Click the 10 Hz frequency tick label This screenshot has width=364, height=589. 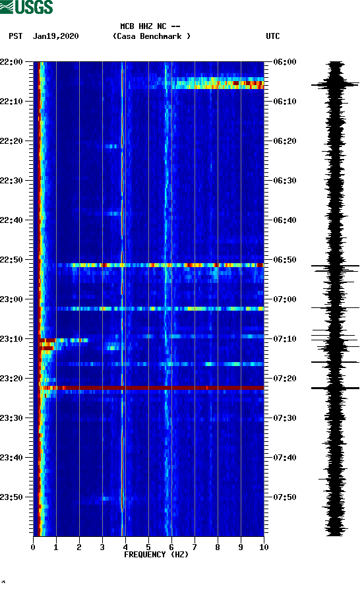tap(264, 547)
